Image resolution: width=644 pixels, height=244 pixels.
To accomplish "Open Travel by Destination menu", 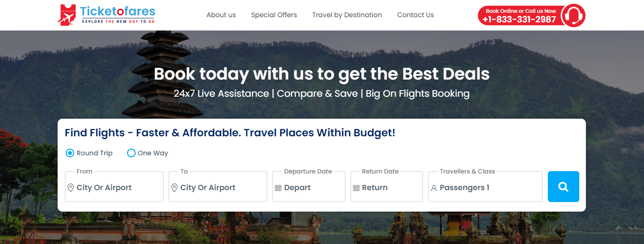I will (347, 15).
